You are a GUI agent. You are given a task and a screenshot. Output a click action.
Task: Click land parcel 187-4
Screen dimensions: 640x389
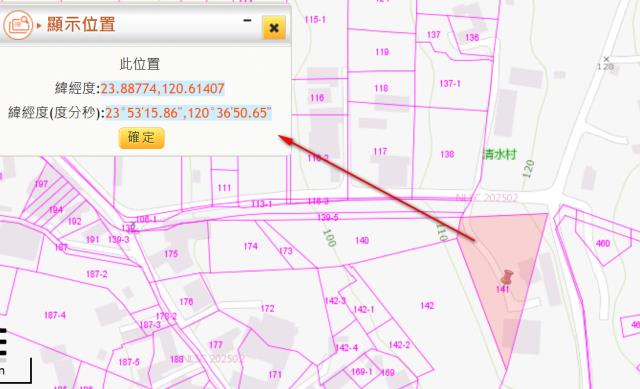[x=55, y=315]
